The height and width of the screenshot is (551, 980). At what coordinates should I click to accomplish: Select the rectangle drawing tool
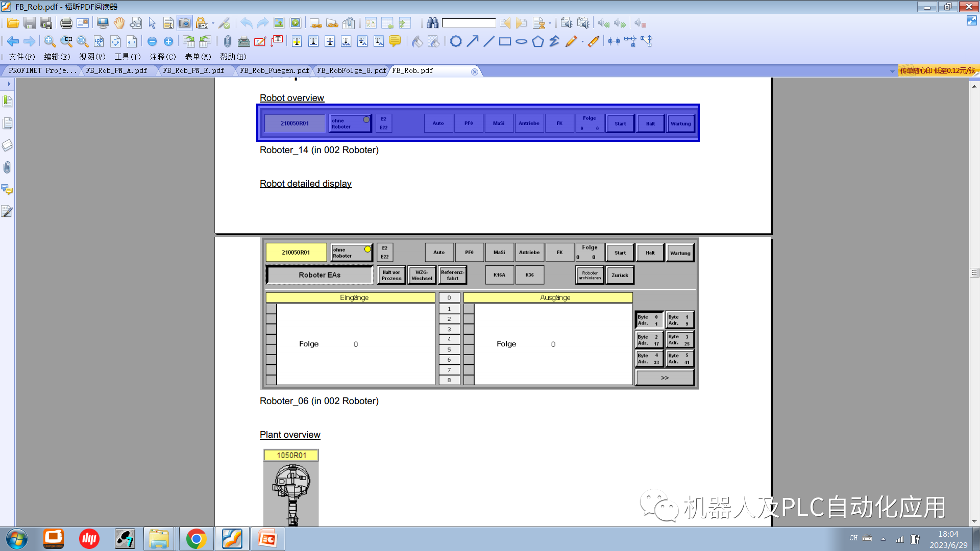click(504, 41)
